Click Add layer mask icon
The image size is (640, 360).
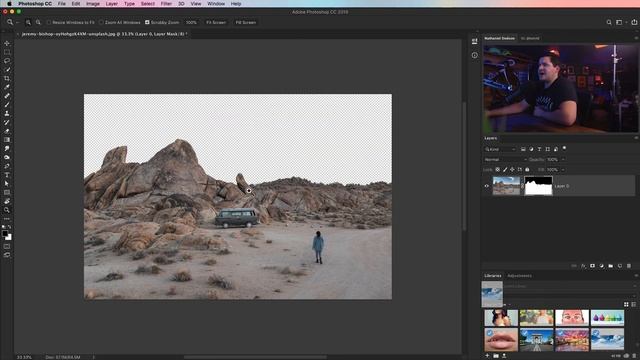point(592,266)
